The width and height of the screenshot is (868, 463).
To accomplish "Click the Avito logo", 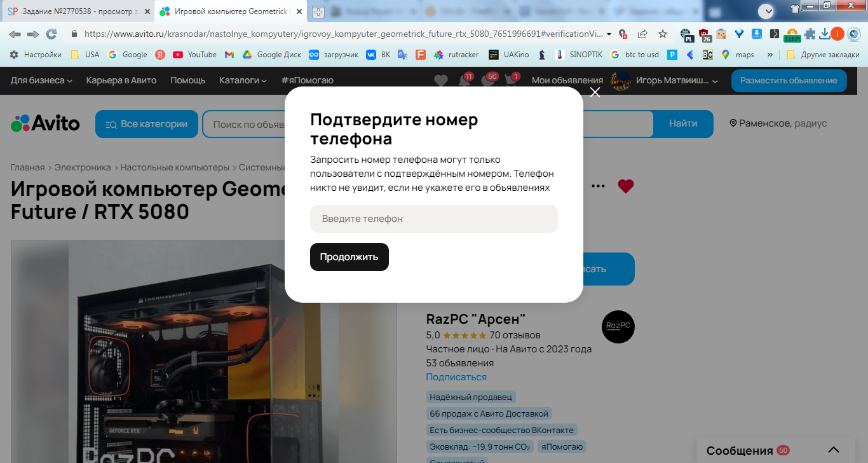I will (x=45, y=123).
